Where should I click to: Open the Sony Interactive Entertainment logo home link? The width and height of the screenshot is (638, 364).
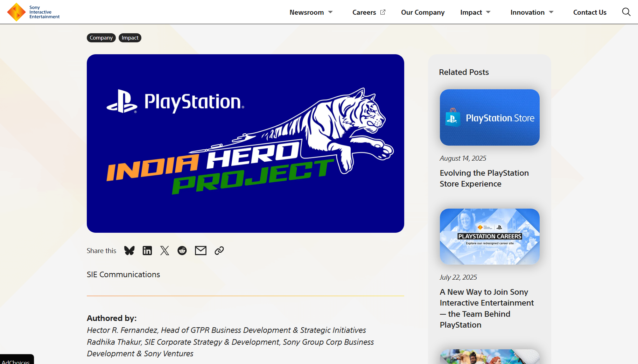click(x=34, y=12)
